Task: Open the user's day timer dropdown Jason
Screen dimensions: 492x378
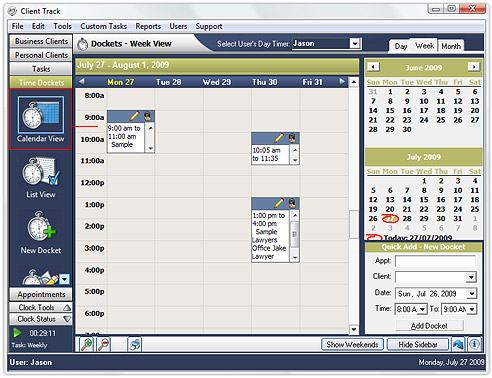Action: [x=355, y=43]
